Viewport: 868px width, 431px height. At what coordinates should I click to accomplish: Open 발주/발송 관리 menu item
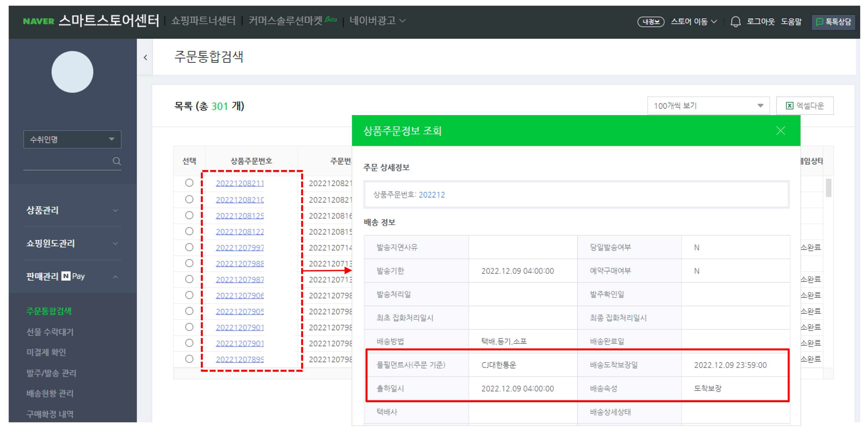coord(51,373)
